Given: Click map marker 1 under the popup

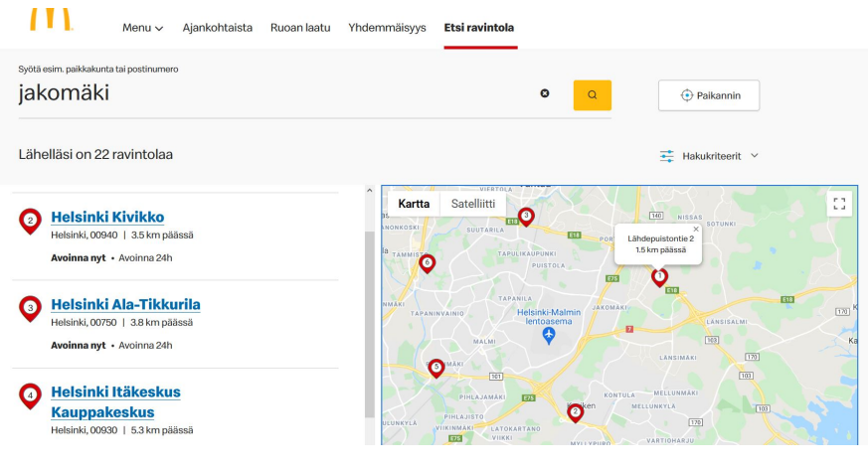Looking at the screenshot, I should [659, 277].
